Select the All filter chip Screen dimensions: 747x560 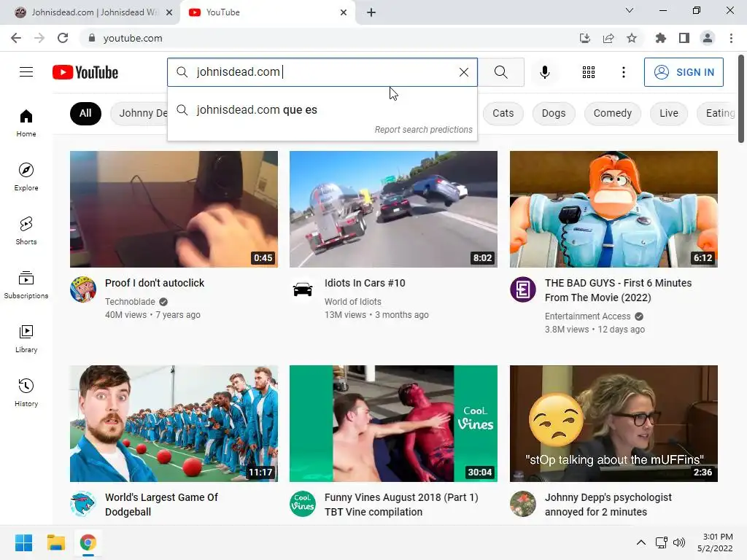(x=85, y=113)
